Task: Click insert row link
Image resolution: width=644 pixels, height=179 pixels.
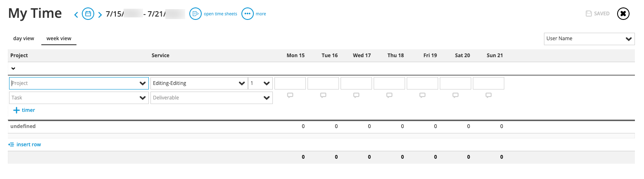Action: (x=25, y=145)
